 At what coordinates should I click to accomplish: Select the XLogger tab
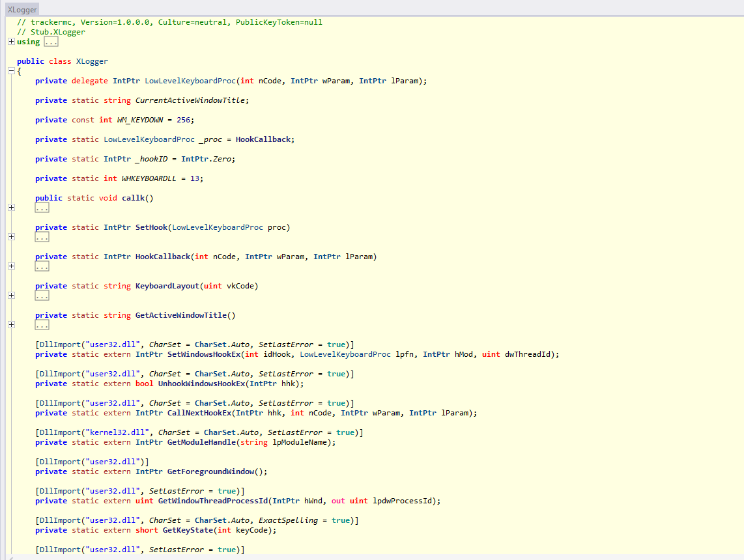tap(22, 10)
